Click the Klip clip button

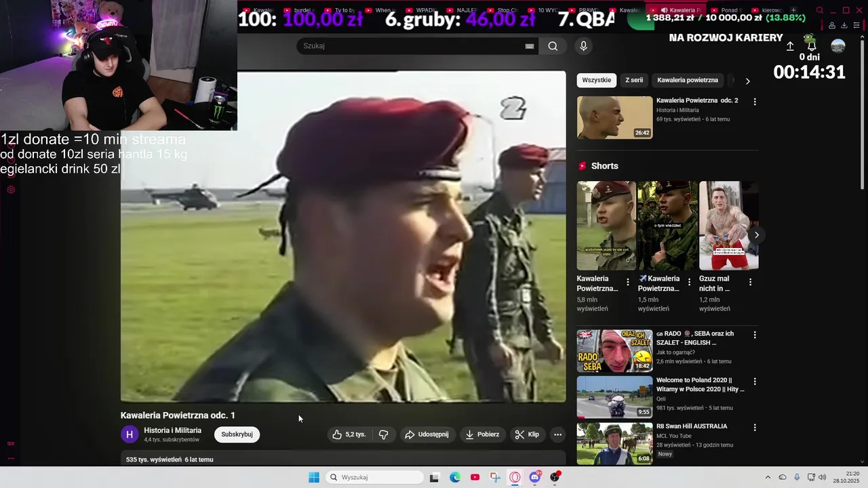coord(527,434)
